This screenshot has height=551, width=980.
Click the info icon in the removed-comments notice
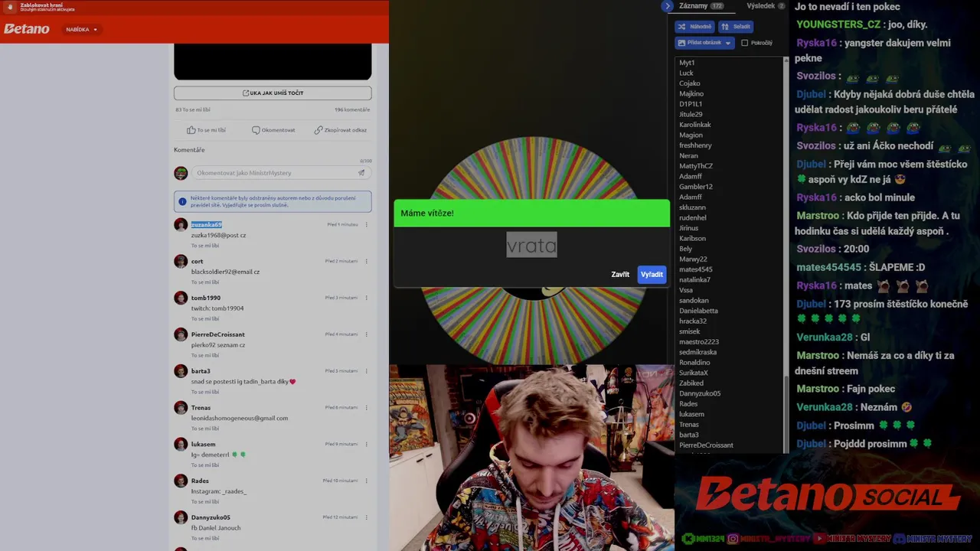click(182, 202)
